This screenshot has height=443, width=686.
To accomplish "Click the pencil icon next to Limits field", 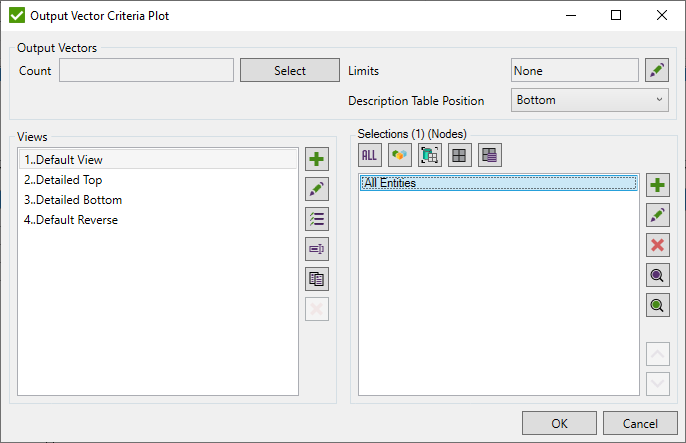I will pyautogui.click(x=656, y=70).
